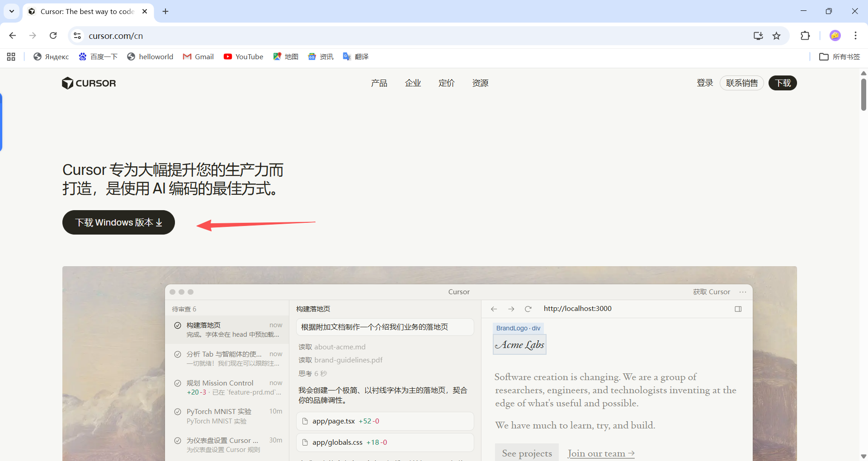View site information icon in address bar
The image size is (868, 461).
pyautogui.click(x=77, y=36)
